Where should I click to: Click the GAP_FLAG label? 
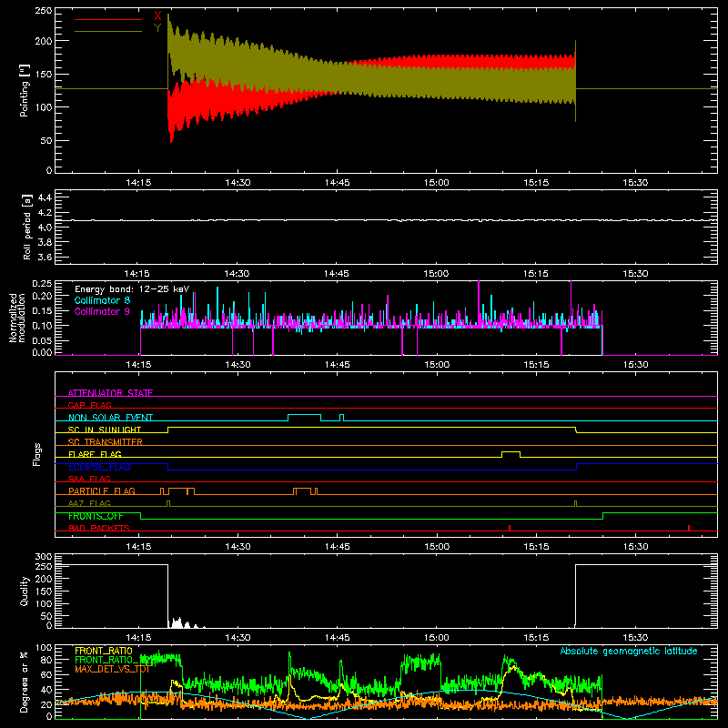tap(89, 405)
